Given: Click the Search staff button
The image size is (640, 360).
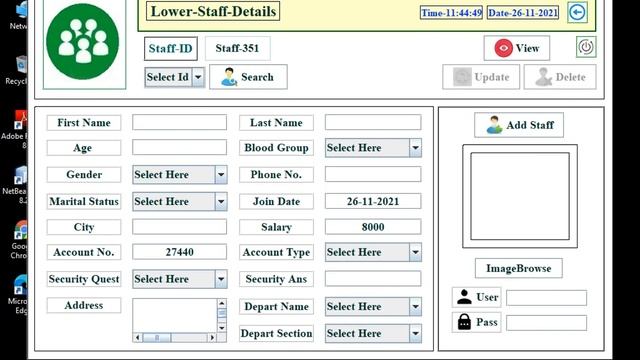Looking at the screenshot, I should (248, 77).
